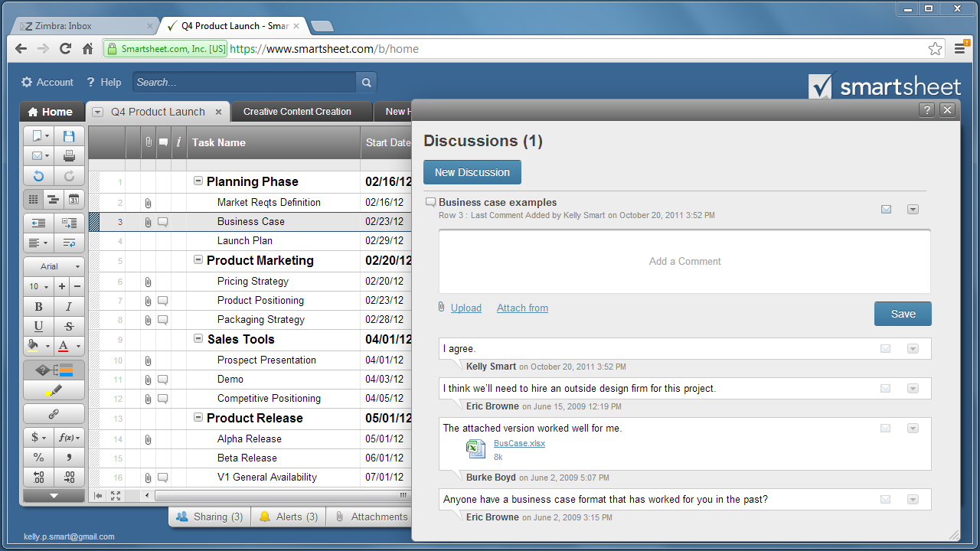
Task: Apply thousands separator comma format
Action: pyautogui.click(x=69, y=458)
